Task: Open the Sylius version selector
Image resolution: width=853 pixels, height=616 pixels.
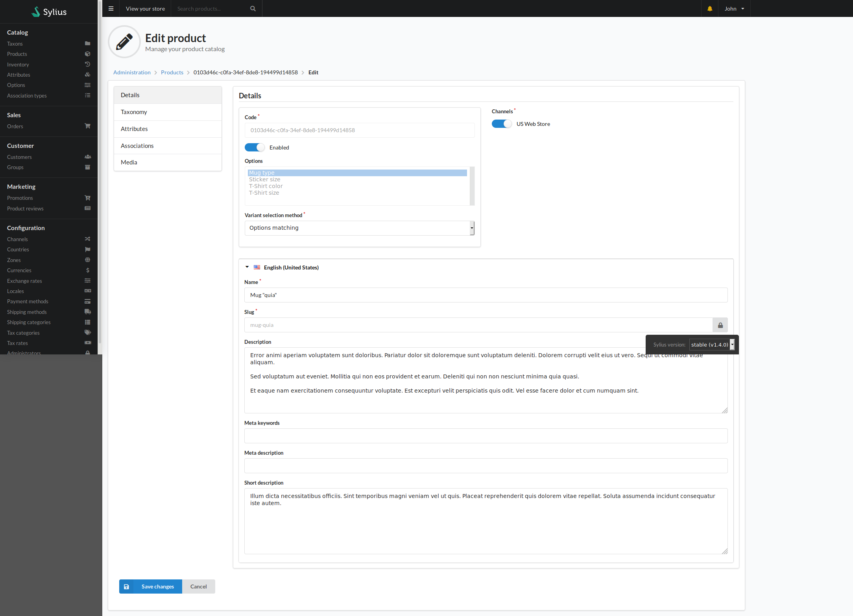Action: [711, 345]
